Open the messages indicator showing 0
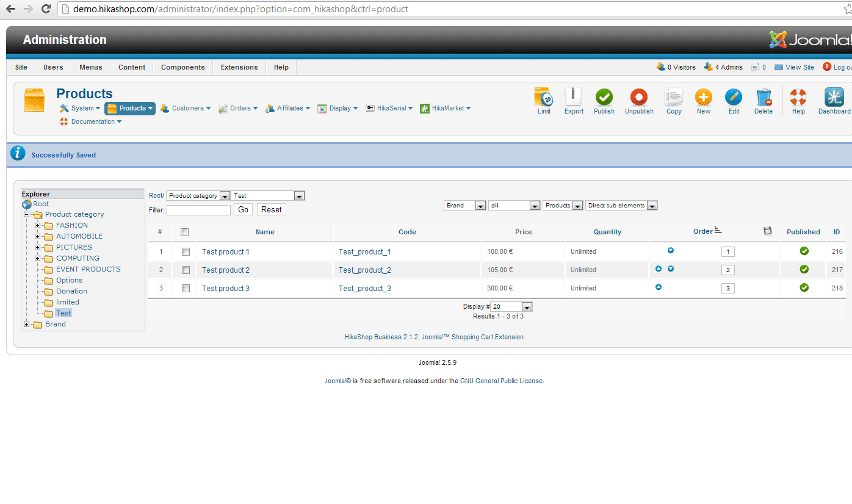Image resolution: width=852 pixels, height=504 pixels. [759, 67]
